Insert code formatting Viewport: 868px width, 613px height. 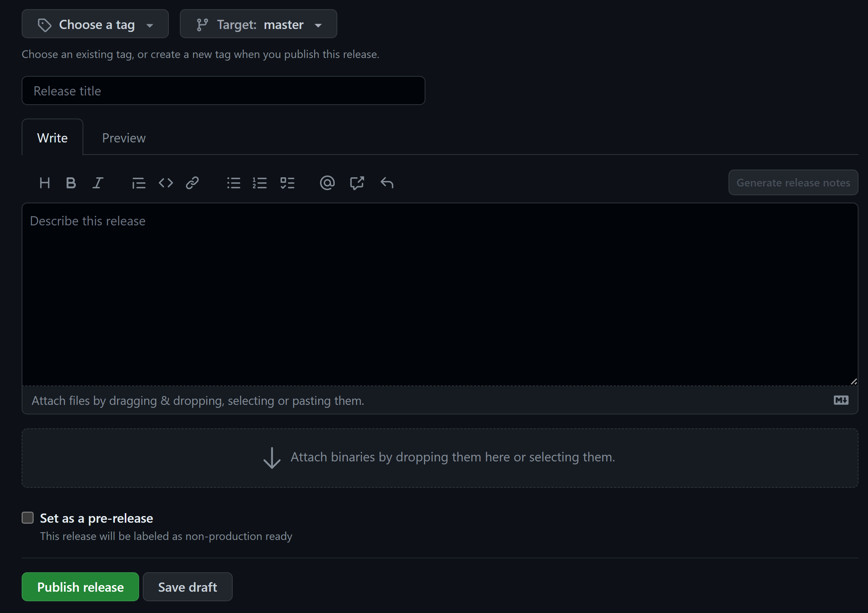[166, 183]
